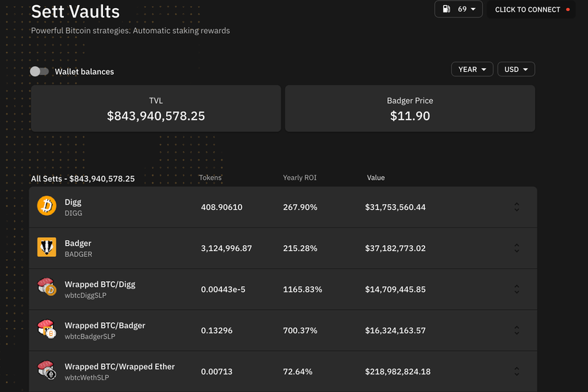Image resolution: width=588 pixels, height=392 pixels.
Task: Click the $11.90 Badger price amount
Action: [x=410, y=116]
